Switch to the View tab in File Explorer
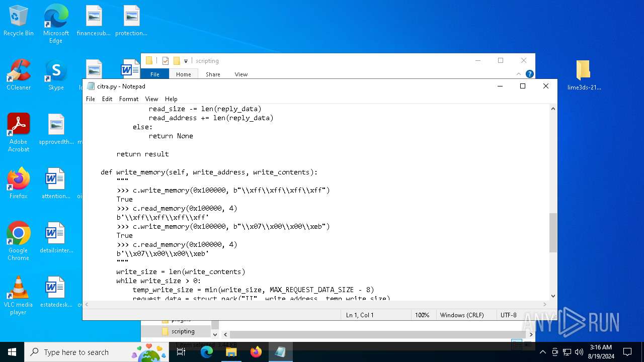Screen dimensions: 644x362 [241, 74]
